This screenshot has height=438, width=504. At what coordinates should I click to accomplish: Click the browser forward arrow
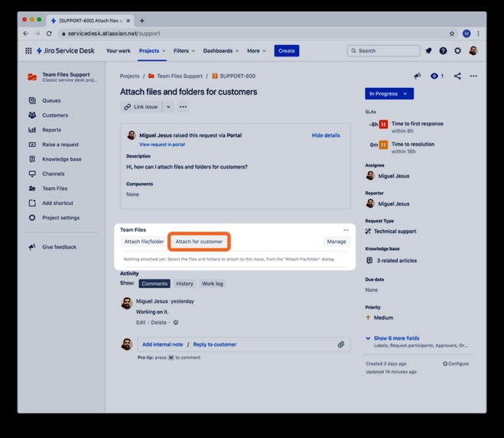click(x=37, y=34)
